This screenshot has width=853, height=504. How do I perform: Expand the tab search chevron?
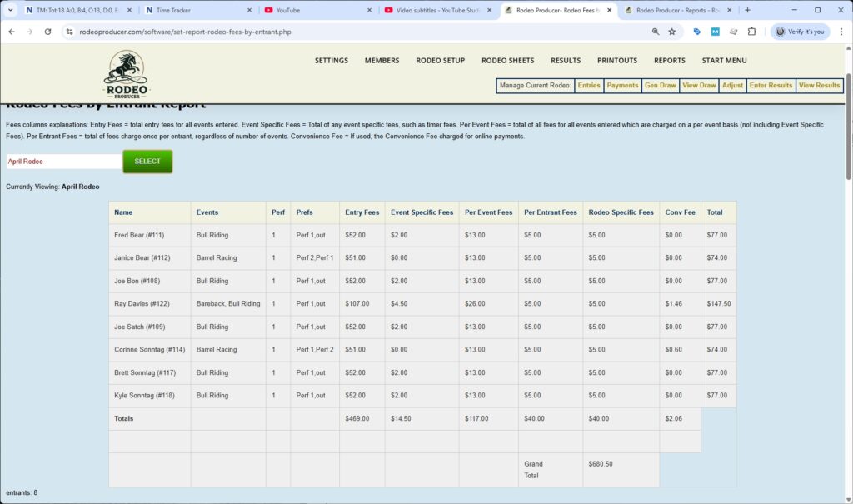click(10, 11)
